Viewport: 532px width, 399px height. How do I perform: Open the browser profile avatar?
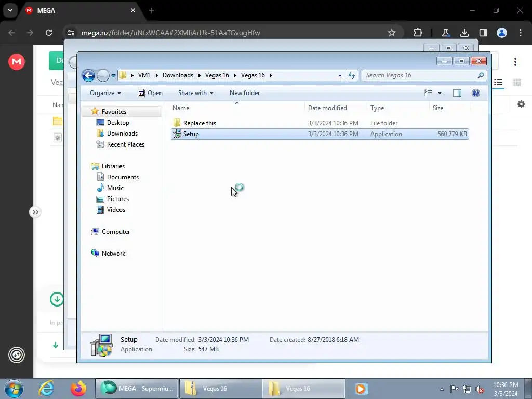502,33
